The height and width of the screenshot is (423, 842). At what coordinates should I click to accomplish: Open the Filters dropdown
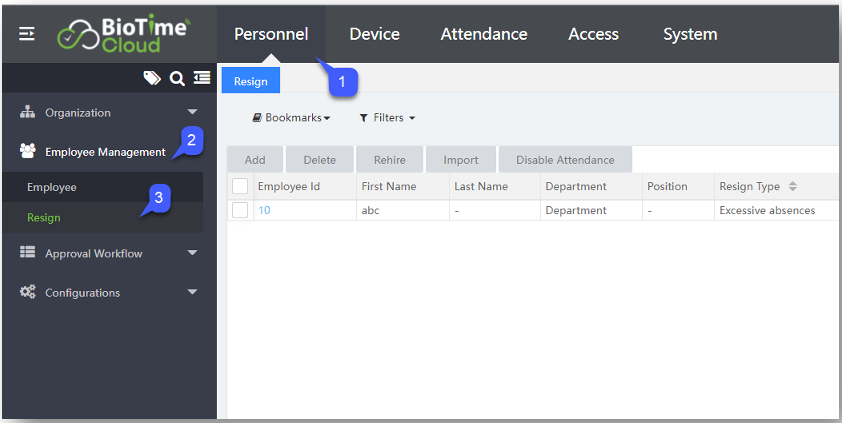coord(387,118)
